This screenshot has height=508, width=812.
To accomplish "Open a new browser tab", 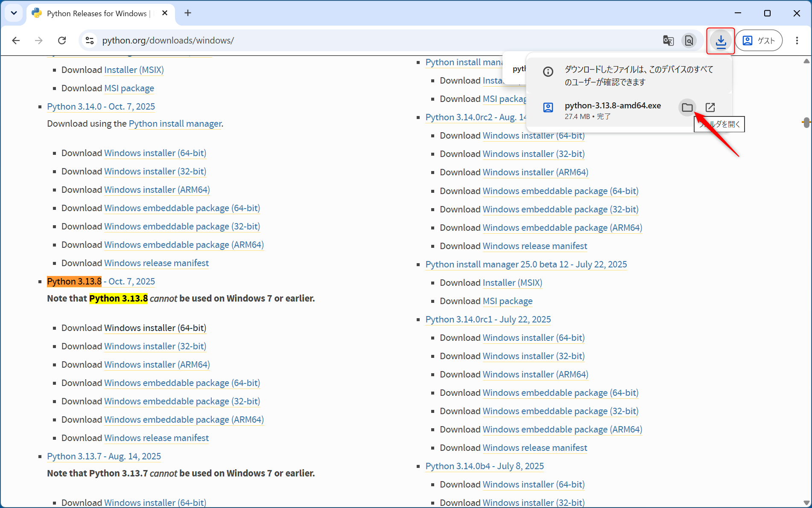I will 188,13.
